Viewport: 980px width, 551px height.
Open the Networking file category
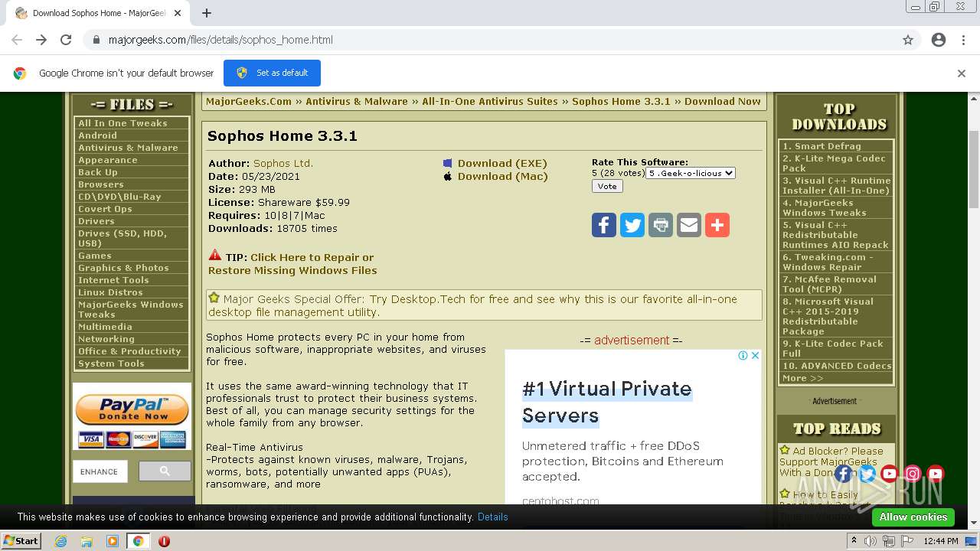coord(106,339)
